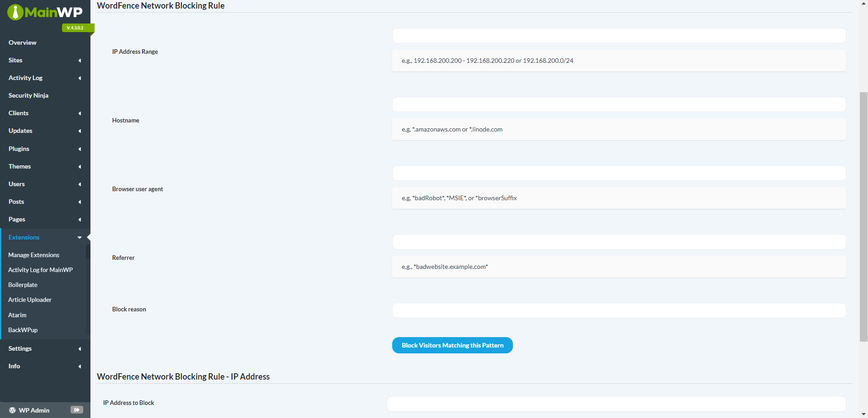
Task: Open the Plugins menu item
Action: 19,149
